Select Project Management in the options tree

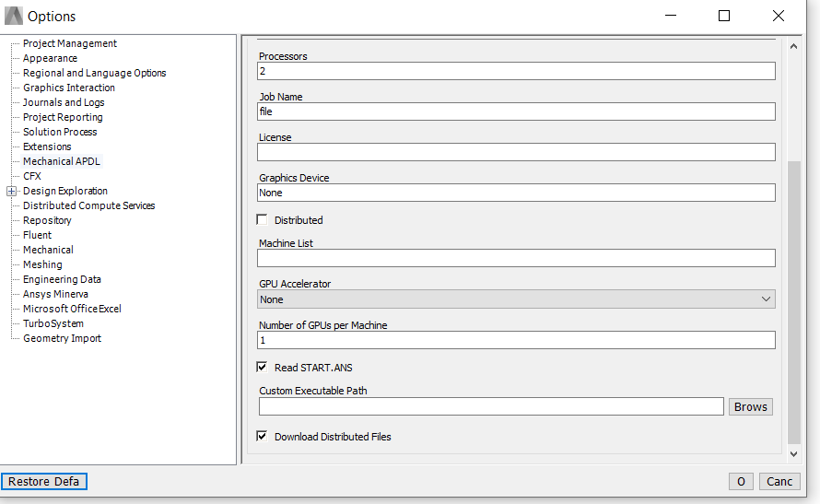[x=69, y=43]
